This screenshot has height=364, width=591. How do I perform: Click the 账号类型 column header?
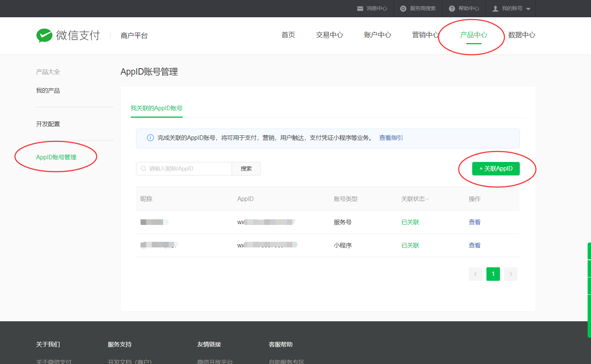click(x=346, y=199)
